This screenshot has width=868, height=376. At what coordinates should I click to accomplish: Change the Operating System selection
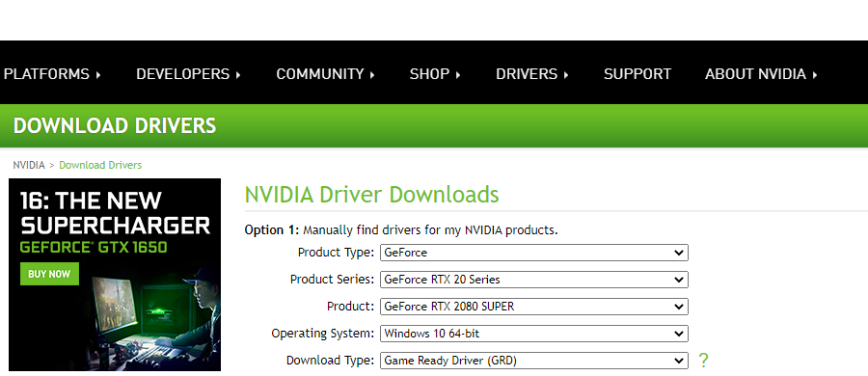pyautogui.click(x=533, y=334)
